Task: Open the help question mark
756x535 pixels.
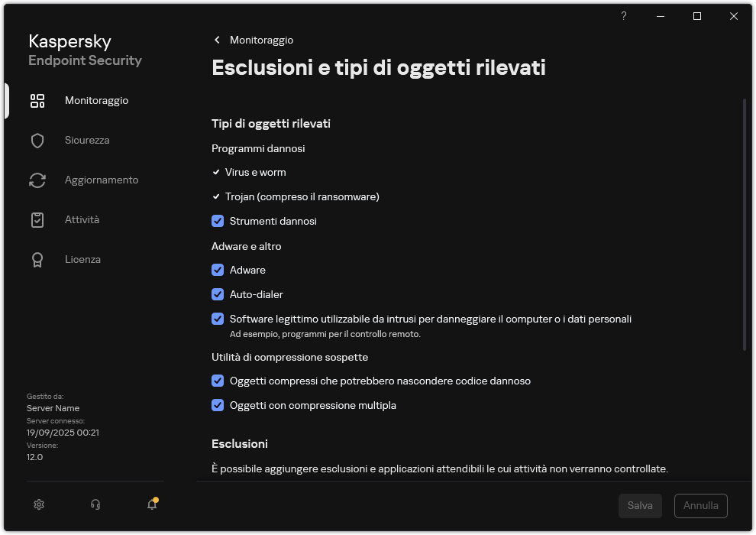Action: coord(623,16)
